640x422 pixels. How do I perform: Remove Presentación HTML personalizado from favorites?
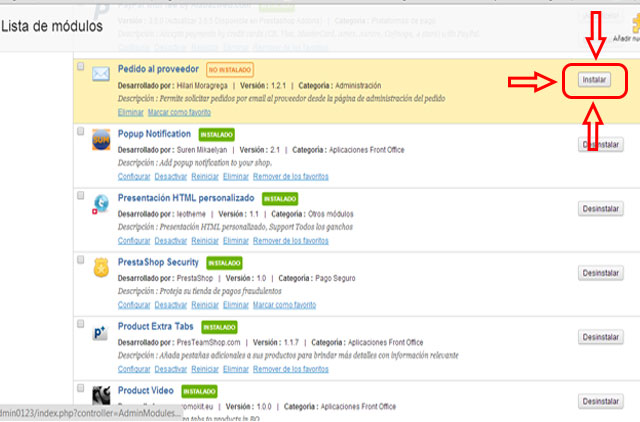[x=291, y=240]
